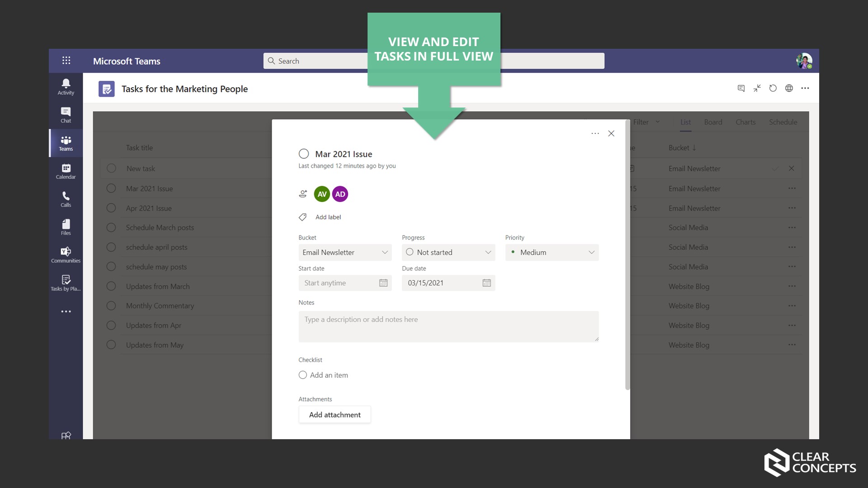This screenshot has width=868, height=488.
Task: Click the Notes description field
Action: point(448,326)
